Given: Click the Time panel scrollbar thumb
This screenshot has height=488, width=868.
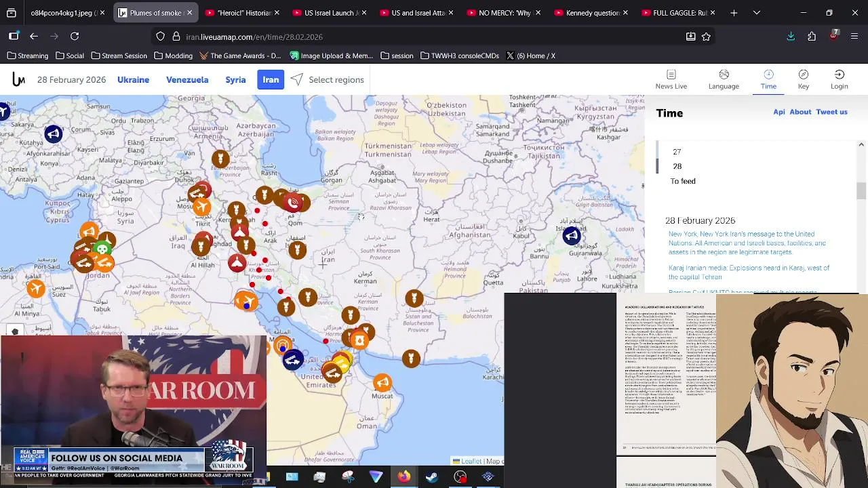Looking at the screenshot, I should [x=861, y=191].
